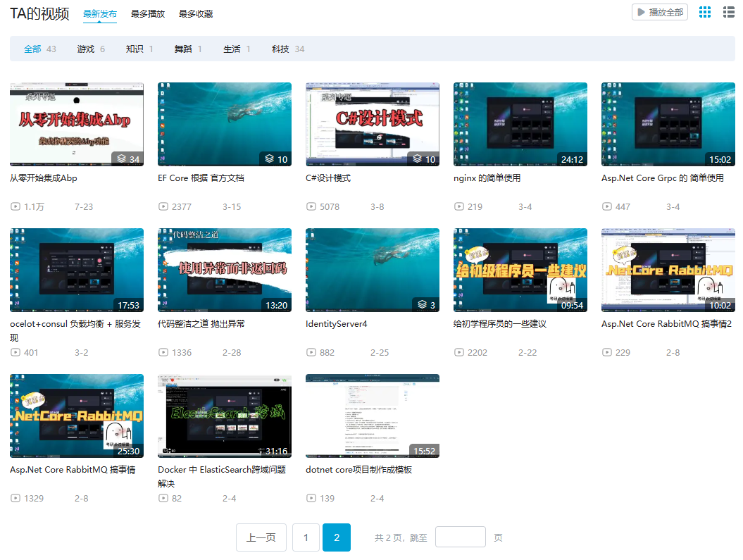Image resolution: width=743 pixels, height=560 pixels.
Task: Open the 给初学程序员的一些建议 thumbnail
Action: [520, 270]
